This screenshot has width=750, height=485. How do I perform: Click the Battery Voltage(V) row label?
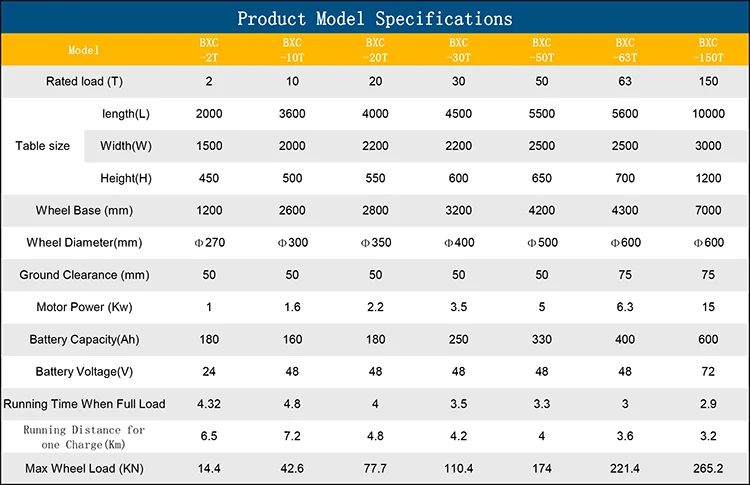click(84, 372)
